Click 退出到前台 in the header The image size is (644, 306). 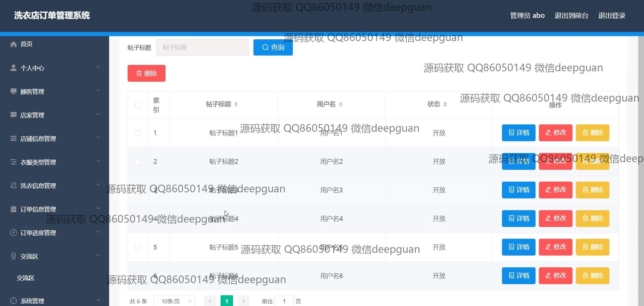pyautogui.click(x=571, y=15)
